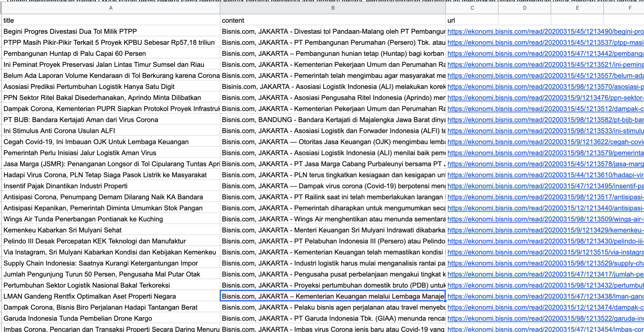Select content cell starting 'BANDUNG - Bandara Kertajati'

click(333, 120)
